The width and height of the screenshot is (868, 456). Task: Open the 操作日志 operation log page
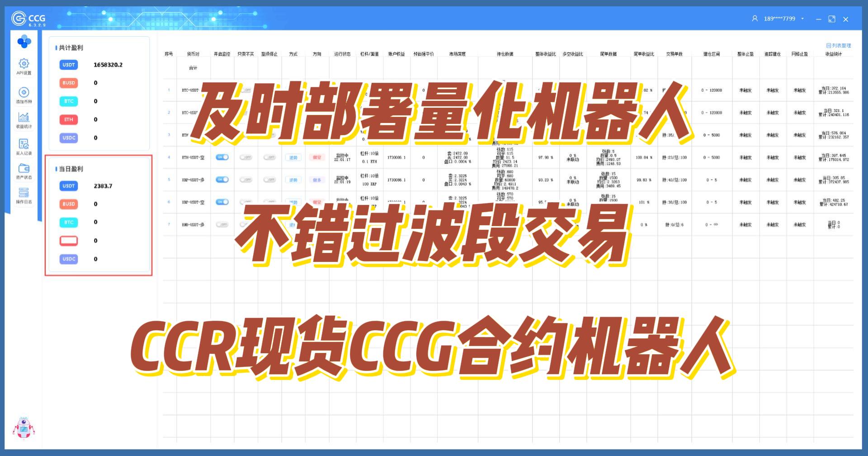[24, 195]
